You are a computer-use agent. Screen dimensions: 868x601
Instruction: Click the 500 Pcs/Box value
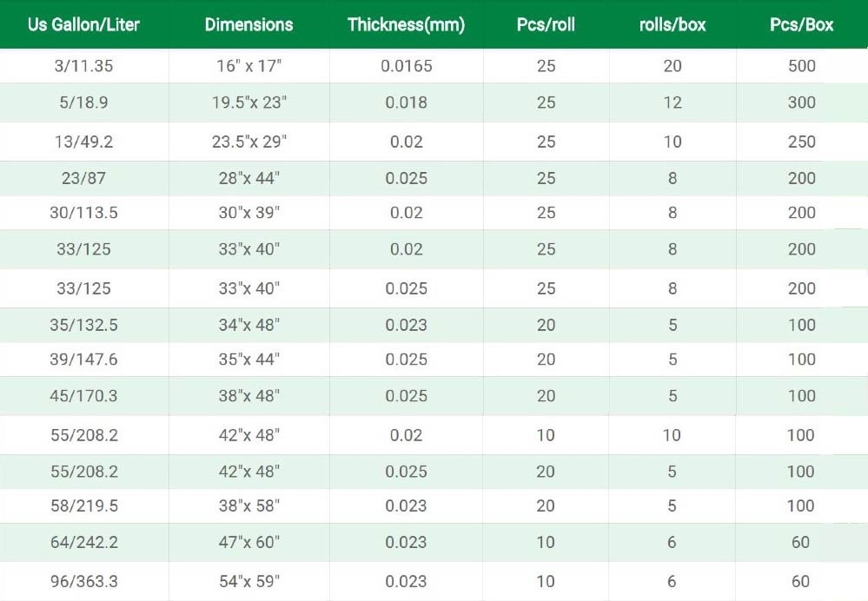[x=802, y=66]
